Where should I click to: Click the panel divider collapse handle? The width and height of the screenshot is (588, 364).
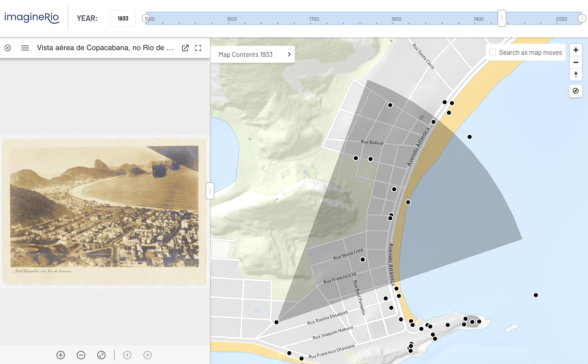(x=210, y=191)
